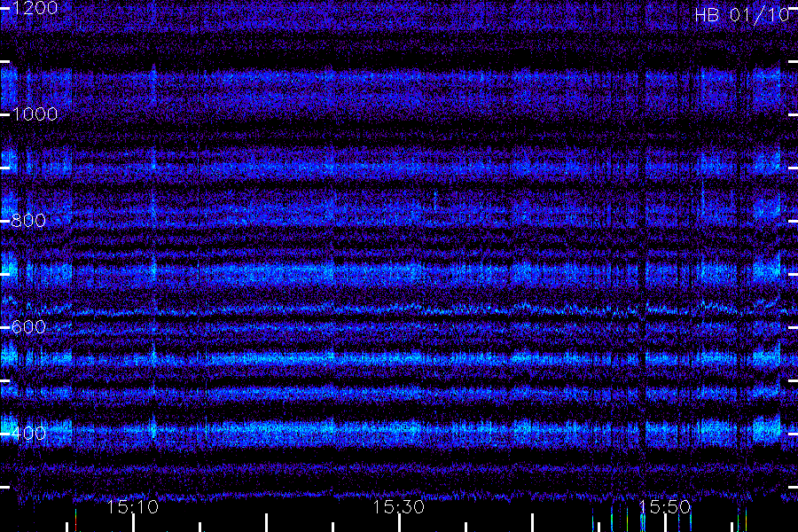Click the 800 frequency axis label
The image size is (798, 532).
(x=28, y=221)
